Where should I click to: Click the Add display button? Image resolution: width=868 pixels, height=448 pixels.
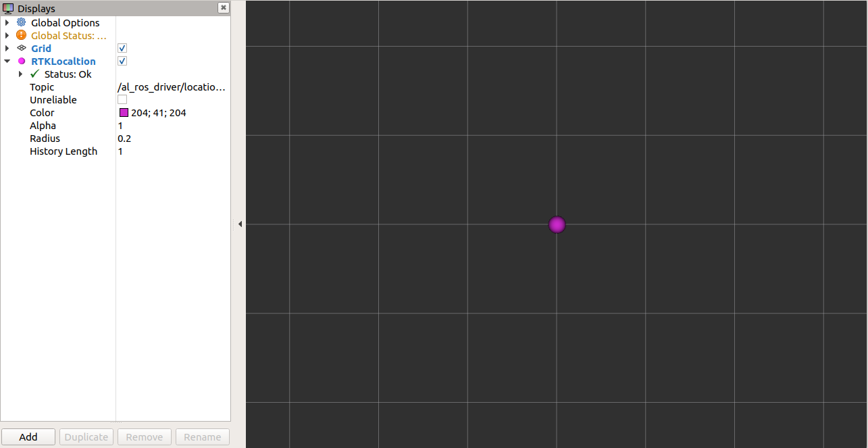28,437
